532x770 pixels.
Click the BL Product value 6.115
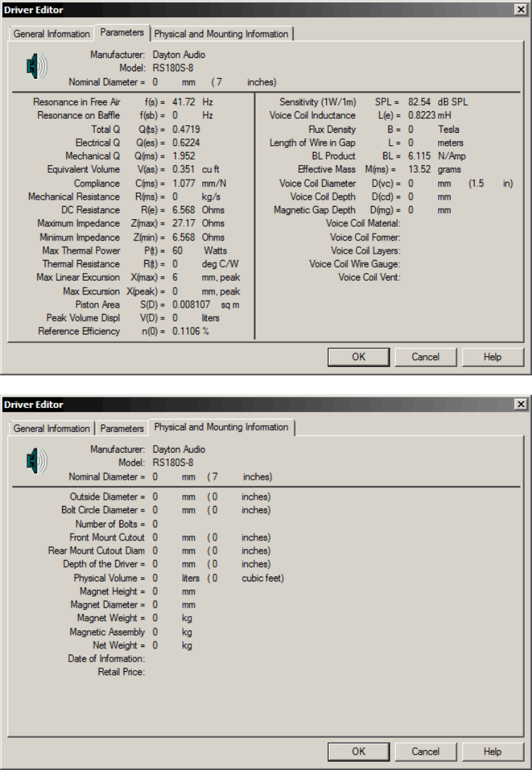pos(419,156)
